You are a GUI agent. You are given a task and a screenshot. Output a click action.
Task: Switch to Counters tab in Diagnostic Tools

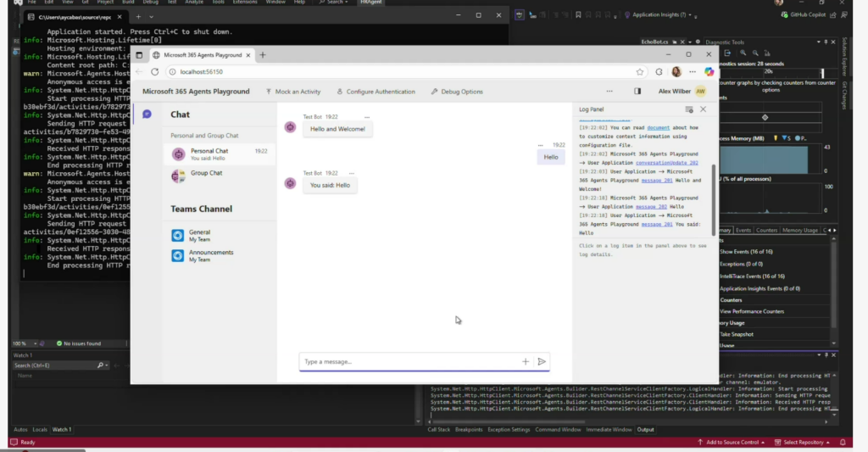point(766,231)
